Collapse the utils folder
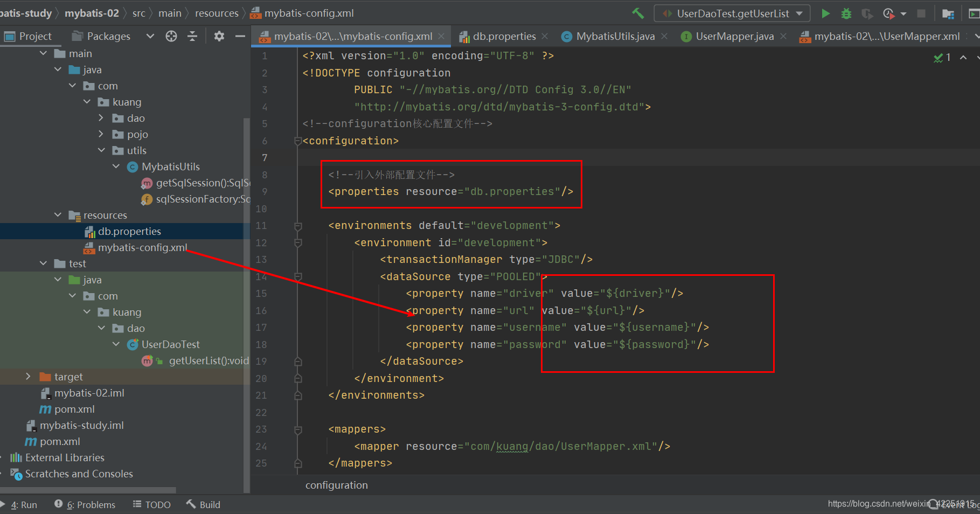Screen dimensions: 980x514 click(x=101, y=150)
